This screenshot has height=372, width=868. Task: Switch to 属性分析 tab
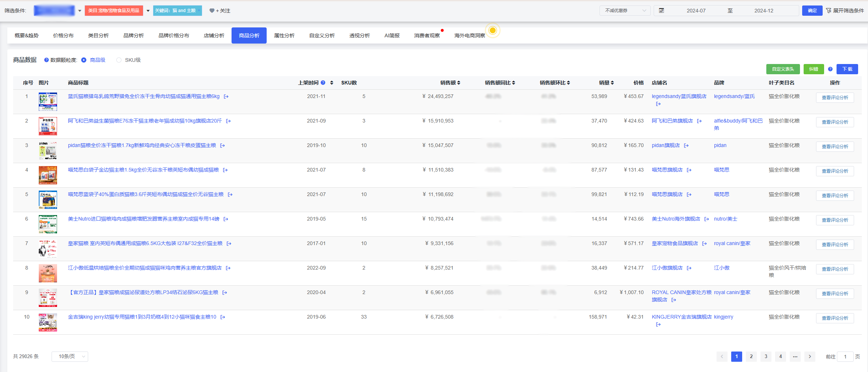tap(284, 35)
